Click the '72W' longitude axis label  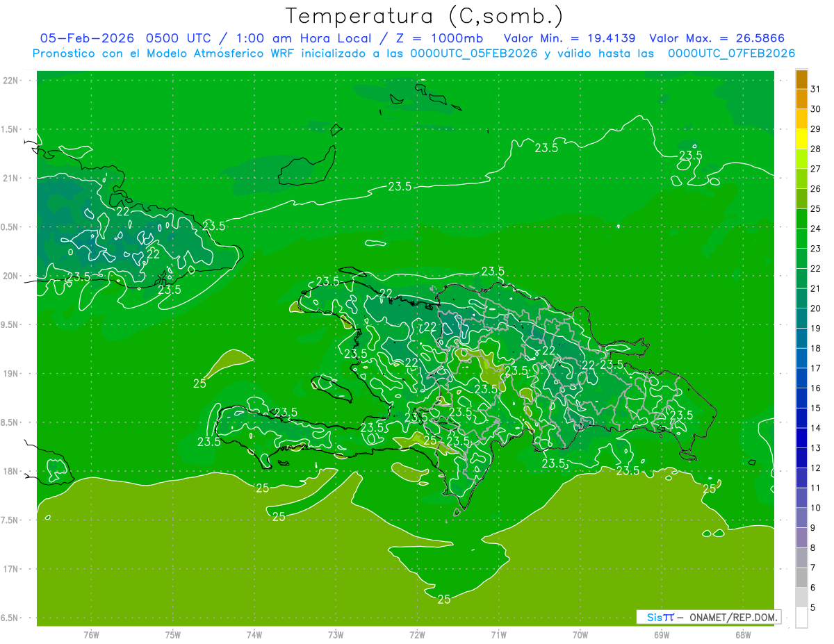[417, 635]
